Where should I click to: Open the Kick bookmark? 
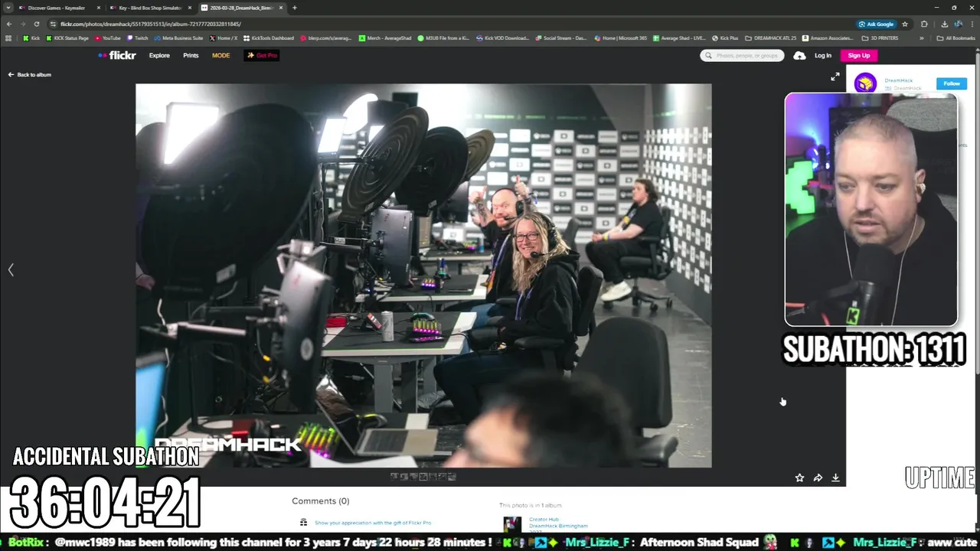[x=31, y=37]
